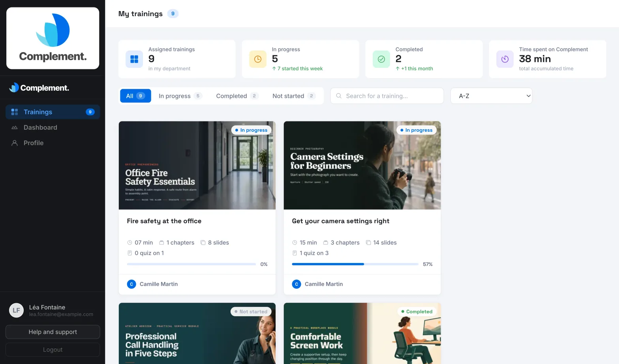Open Fire safety at the office title

point(164,221)
